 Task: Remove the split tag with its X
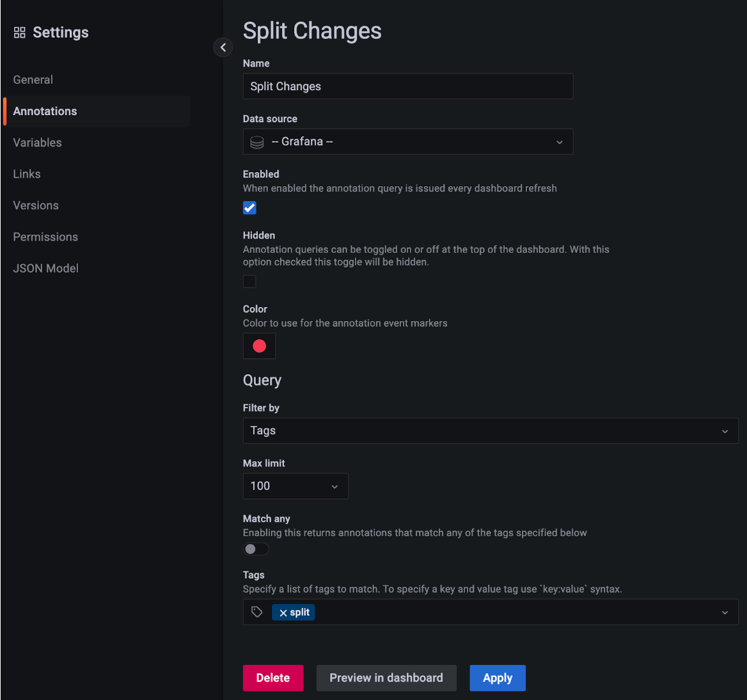point(283,613)
